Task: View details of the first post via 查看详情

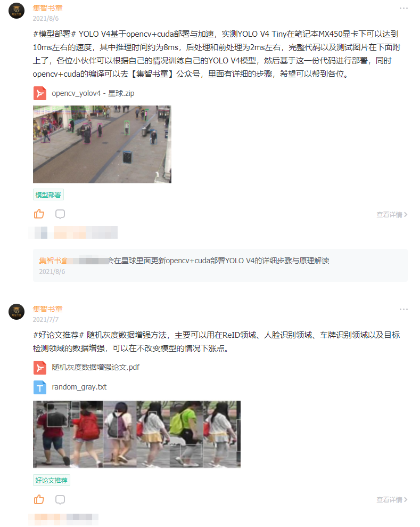Action: [x=392, y=214]
